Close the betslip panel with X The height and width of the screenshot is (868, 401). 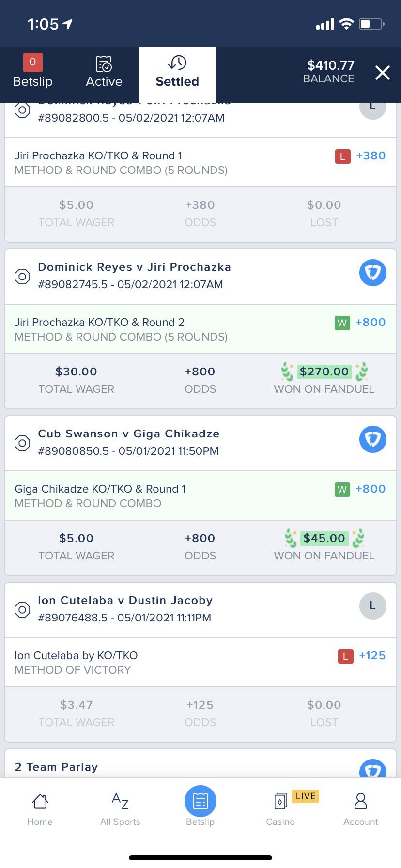(x=383, y=73)
